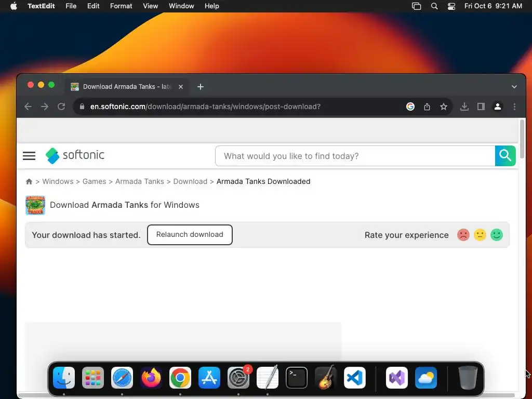Click the Softonic logo
Viewport: 532px width, 399px height.
[75, 155]
